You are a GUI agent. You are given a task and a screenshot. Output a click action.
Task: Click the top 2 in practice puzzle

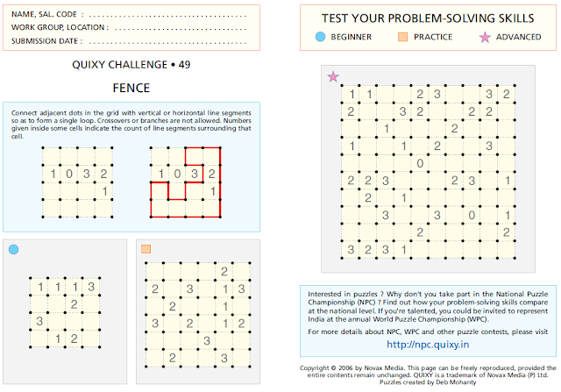(224, 272)
